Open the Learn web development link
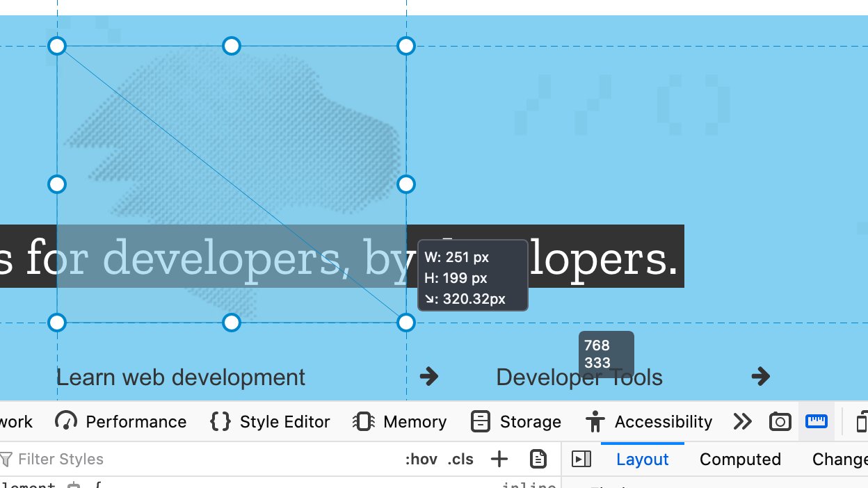The width and height of the screenshot is (868, 488). 181,377
